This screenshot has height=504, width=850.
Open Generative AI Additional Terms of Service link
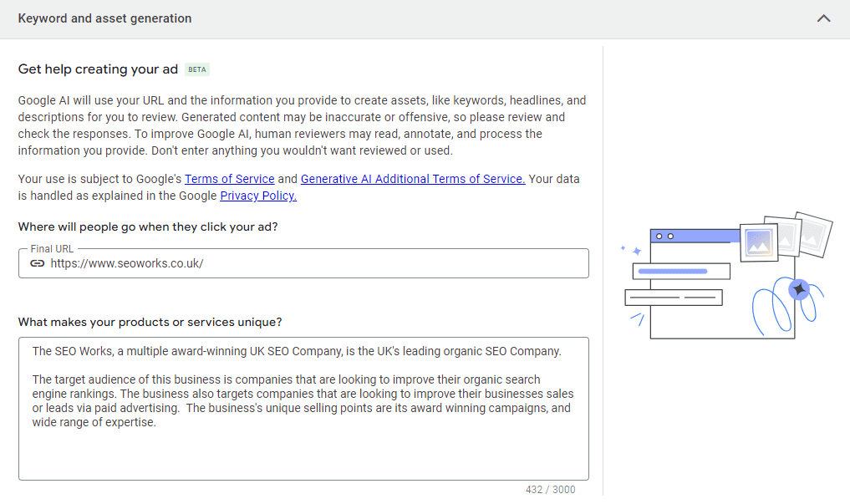[x=413, y=179]
